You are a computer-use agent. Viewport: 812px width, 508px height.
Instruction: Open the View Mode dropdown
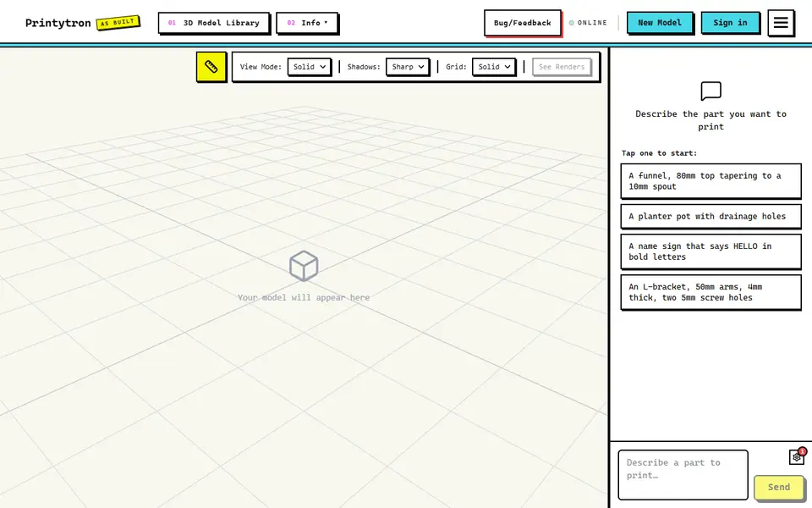(310, 66)
